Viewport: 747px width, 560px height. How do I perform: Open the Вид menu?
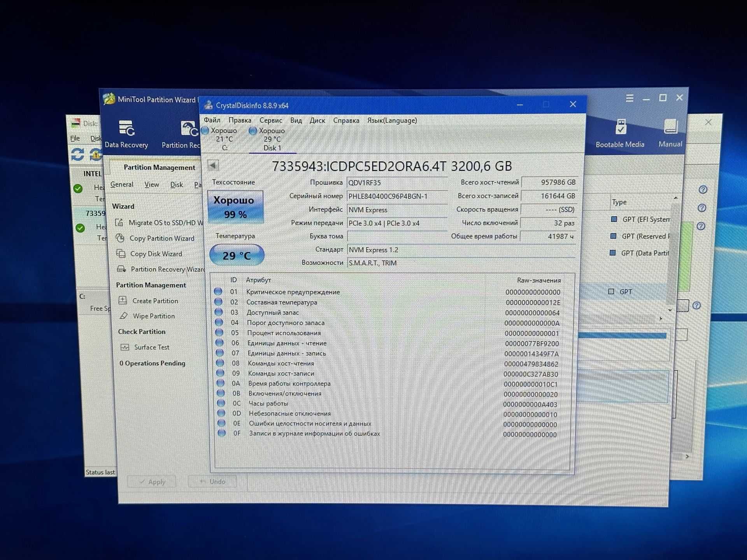tap(296, 120)
